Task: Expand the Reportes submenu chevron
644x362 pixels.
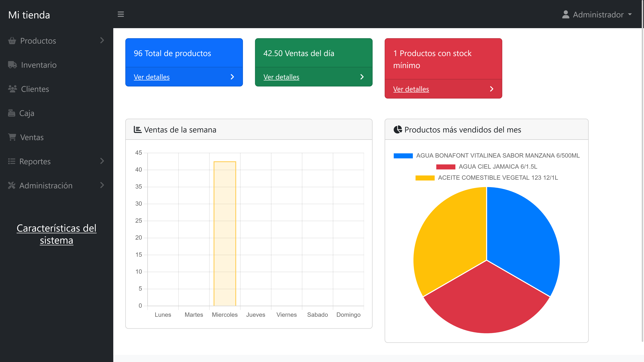Action: point(102,161)
